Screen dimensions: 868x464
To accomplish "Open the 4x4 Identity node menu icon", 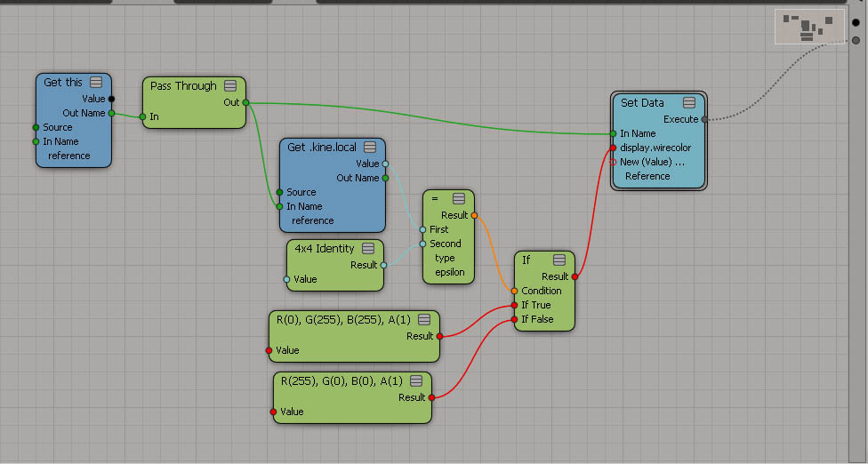I will click(367, 248).
